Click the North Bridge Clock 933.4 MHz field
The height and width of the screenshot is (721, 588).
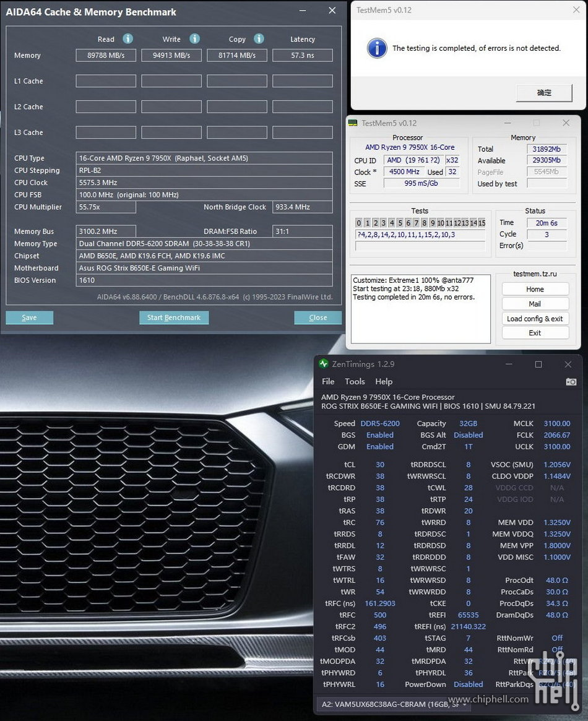(303, 207)
